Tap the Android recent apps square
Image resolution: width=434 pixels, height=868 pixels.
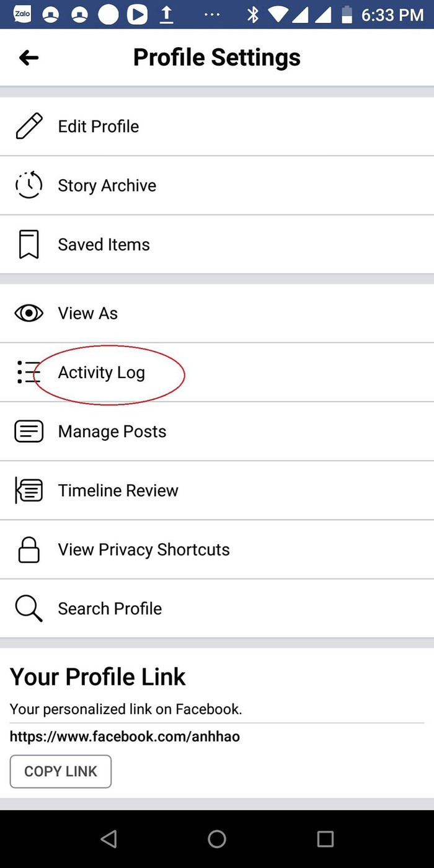(x=325, y=839)
